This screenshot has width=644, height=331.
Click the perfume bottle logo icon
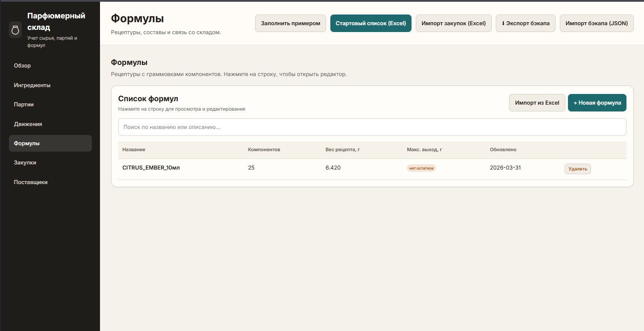click(15, 30)
